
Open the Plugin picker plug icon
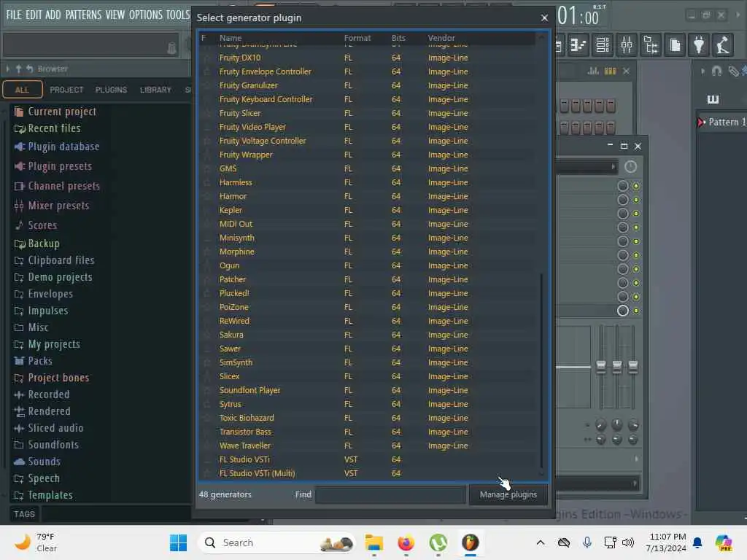point(699,45)
